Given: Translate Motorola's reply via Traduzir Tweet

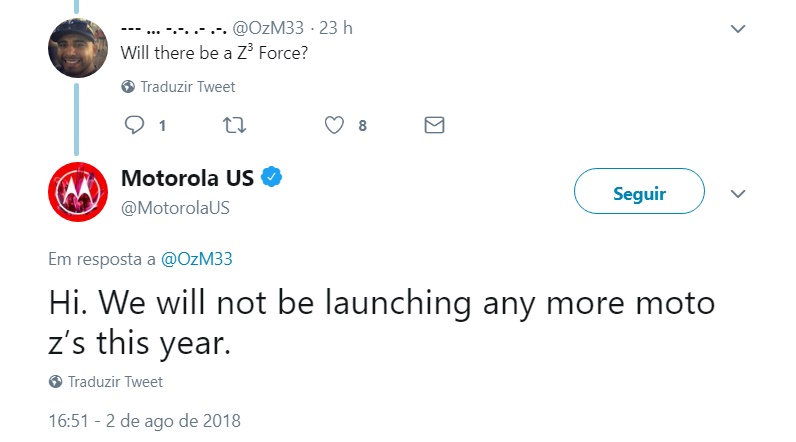Looking at the screenshot, I should click(x=115, y=382).
